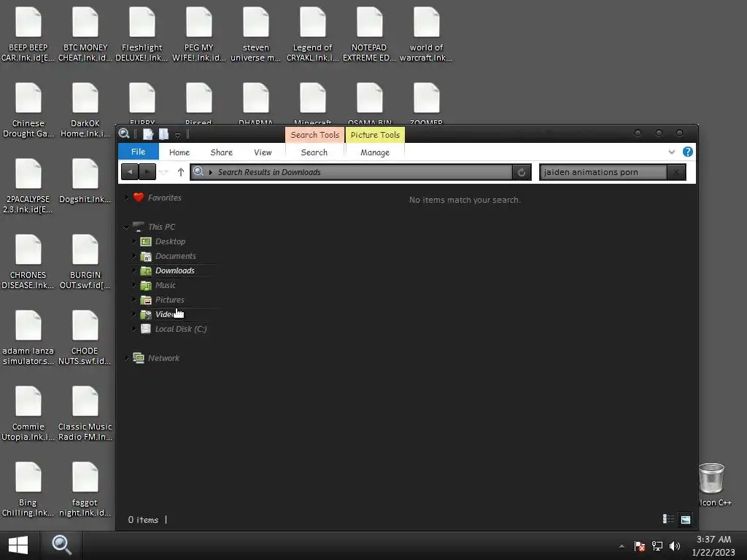Screen dimensions: 747x560
Task: Click the volume speaker tray icon
Action: (675, 546)
